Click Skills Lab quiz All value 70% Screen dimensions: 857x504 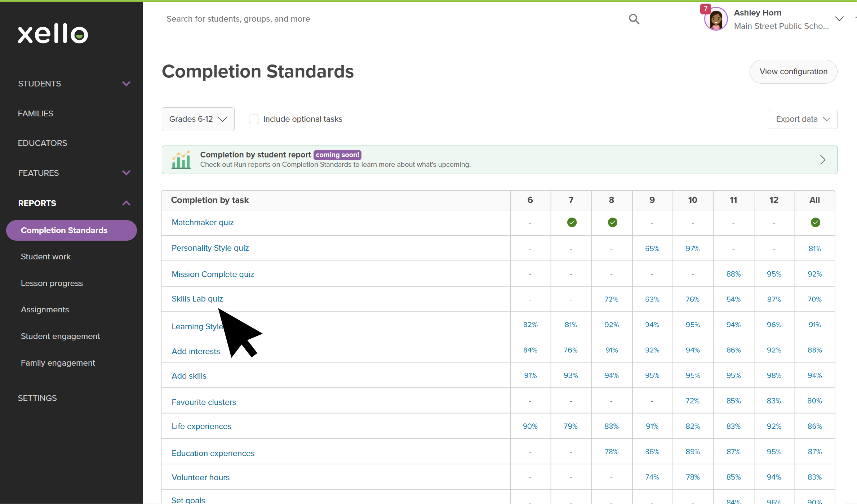pyautogui.click(x=814, y=299)
